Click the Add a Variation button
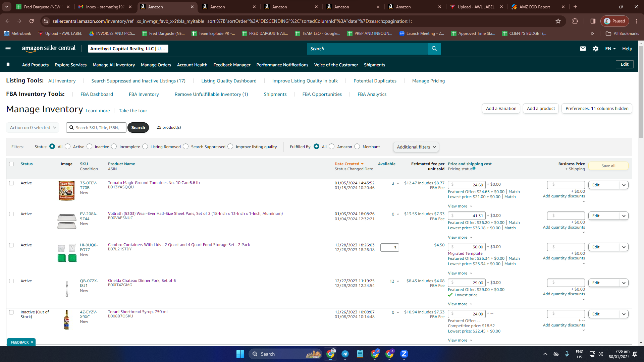The image size is (644, 362). click(x=501, y=108)
